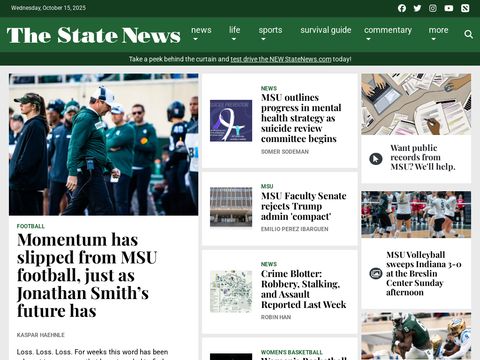Viewport: 480px width, 360px height.
Task: Expand the life menu arrow
Action: (234, 39)
